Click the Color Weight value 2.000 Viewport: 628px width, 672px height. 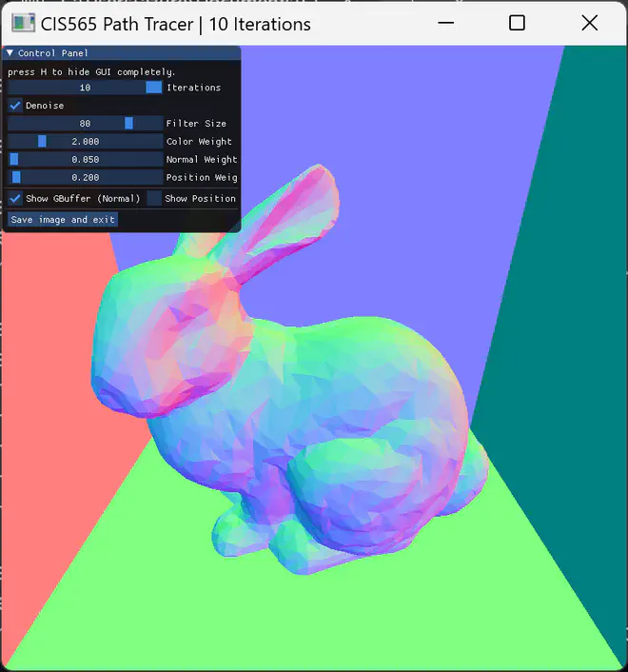85,142
